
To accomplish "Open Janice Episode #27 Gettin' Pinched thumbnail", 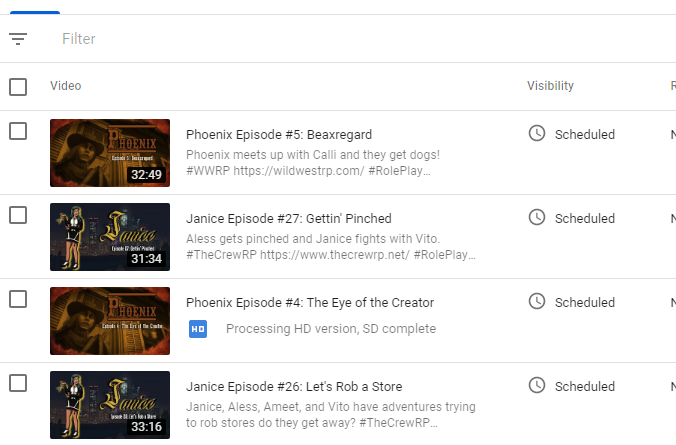I will coord(110,237).
